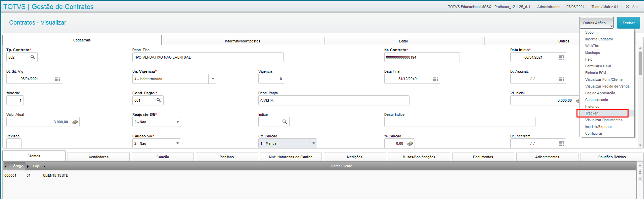The width and height of the screenshot is (644, 199).
Task: Switch to Edital tab
Action: click(403, 41)
